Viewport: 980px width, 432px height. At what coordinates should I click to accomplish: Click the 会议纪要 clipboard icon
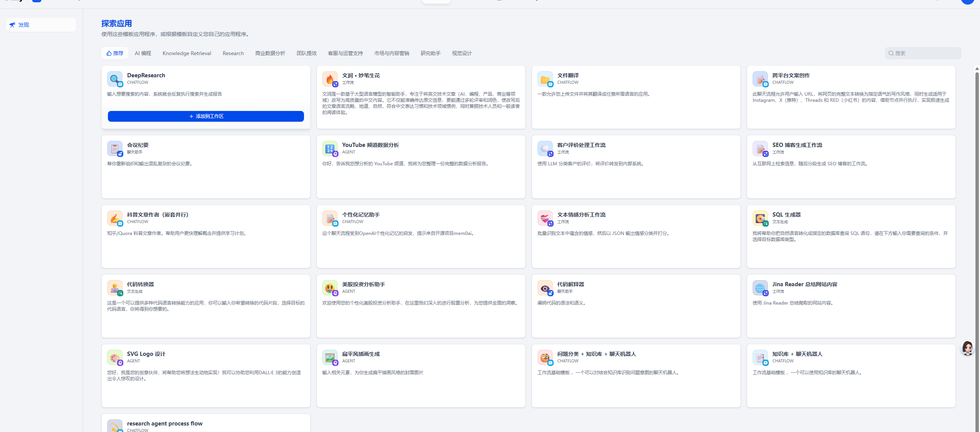[x=114, y=148]
